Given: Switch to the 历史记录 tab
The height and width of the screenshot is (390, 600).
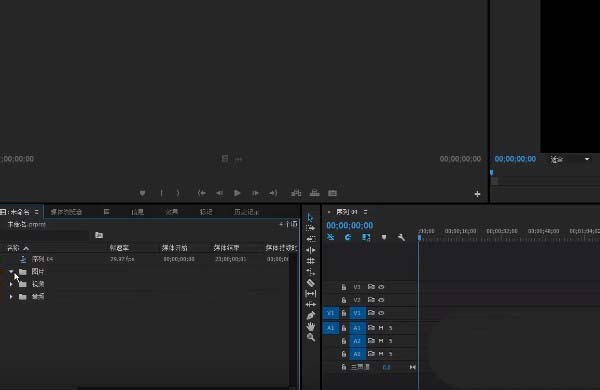Looking at the screenshot, I should click(x=246, y=212).
